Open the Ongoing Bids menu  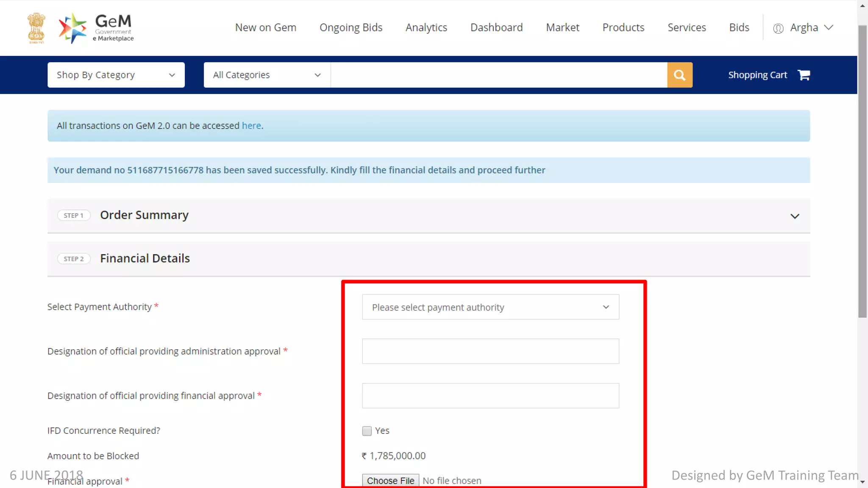351,28
